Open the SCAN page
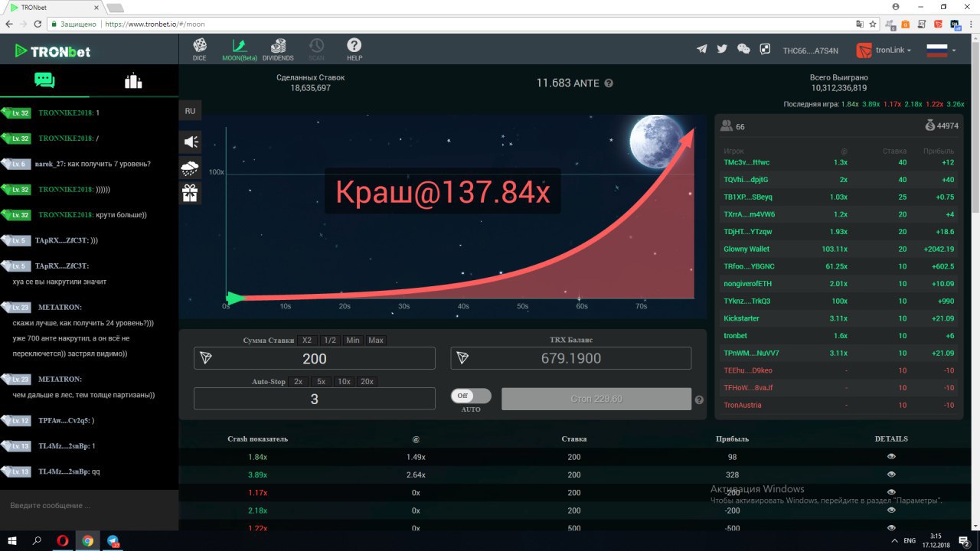The width and height of the screenshot is (980, 551). coord(316,50)
